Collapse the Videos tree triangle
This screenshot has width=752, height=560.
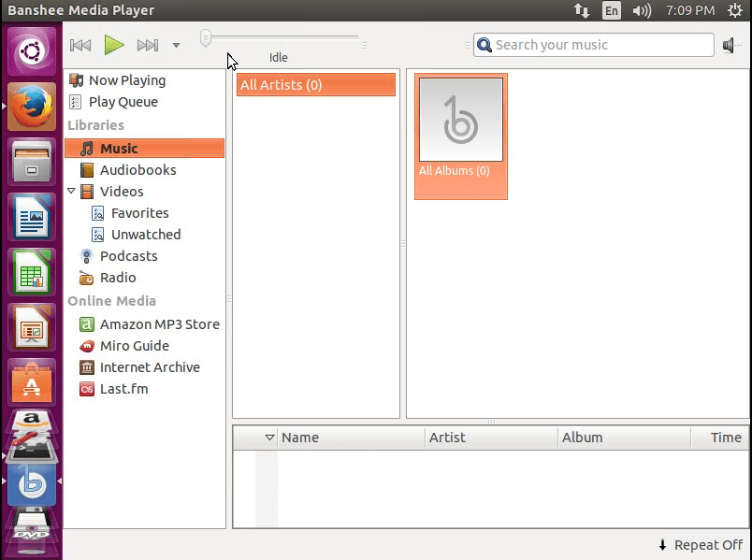click(x=71, y=191)
